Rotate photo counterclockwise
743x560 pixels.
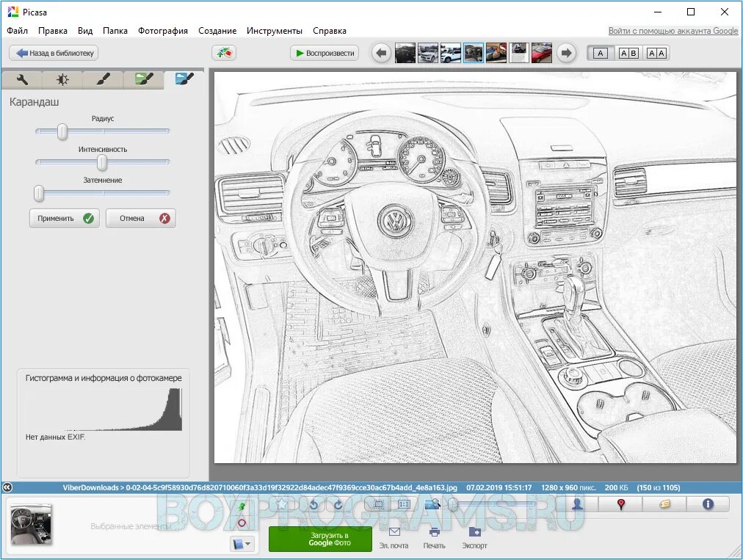point(313,504)
